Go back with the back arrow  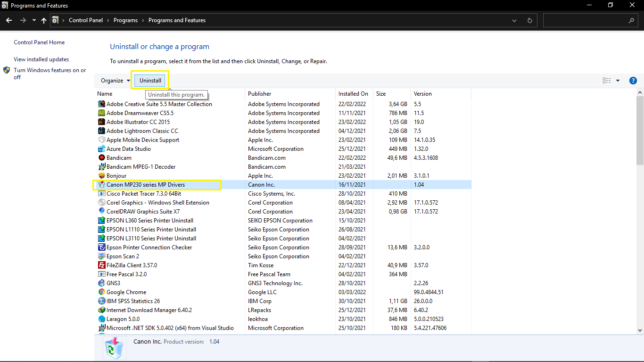9,20
